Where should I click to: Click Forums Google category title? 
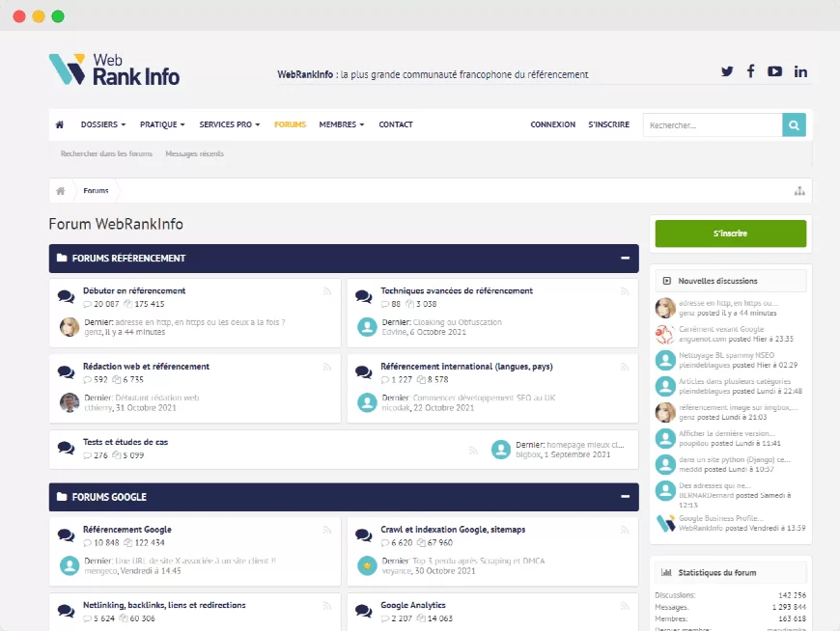pyautogui.click(x=109, y=497)
